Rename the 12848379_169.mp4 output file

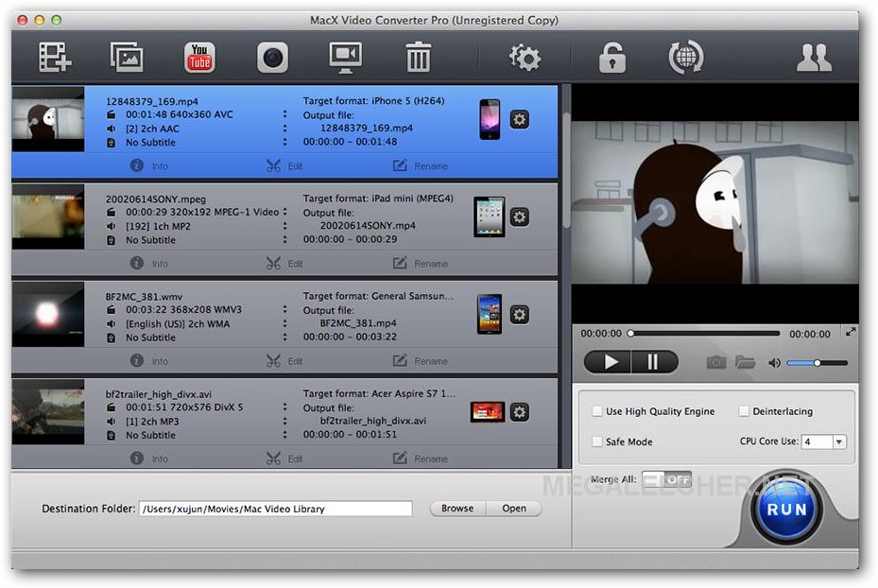[421, 165]
